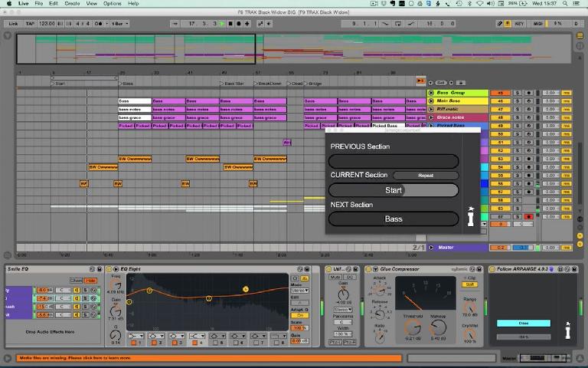This screenshot has width=588, height=368.
Task: Open the Create menu
Action: 73,3
